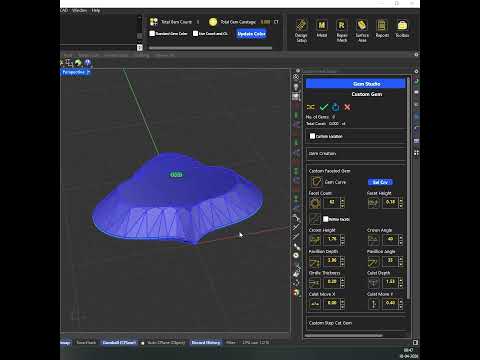Open the Surface Area tool

[x=362, y=30]
